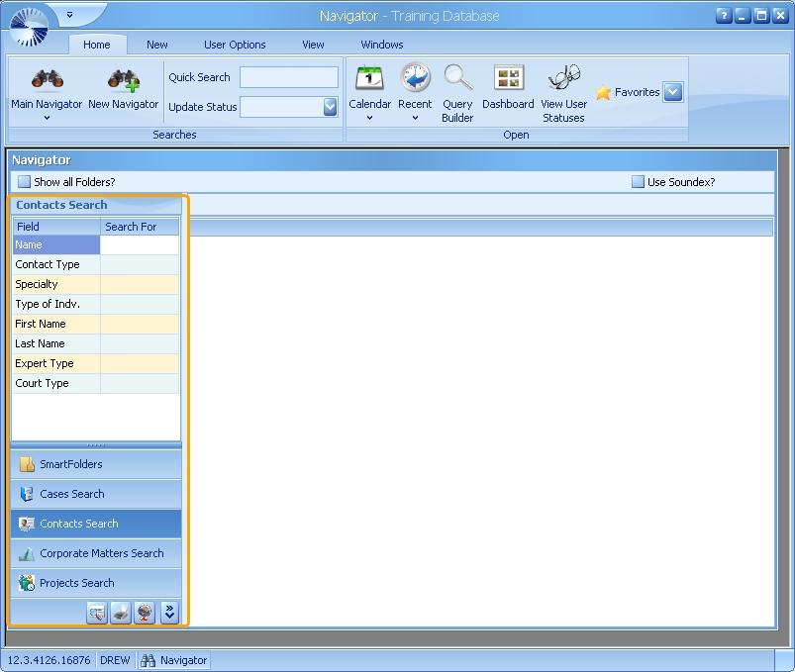Click the Projects Search icon

(27, 583)
